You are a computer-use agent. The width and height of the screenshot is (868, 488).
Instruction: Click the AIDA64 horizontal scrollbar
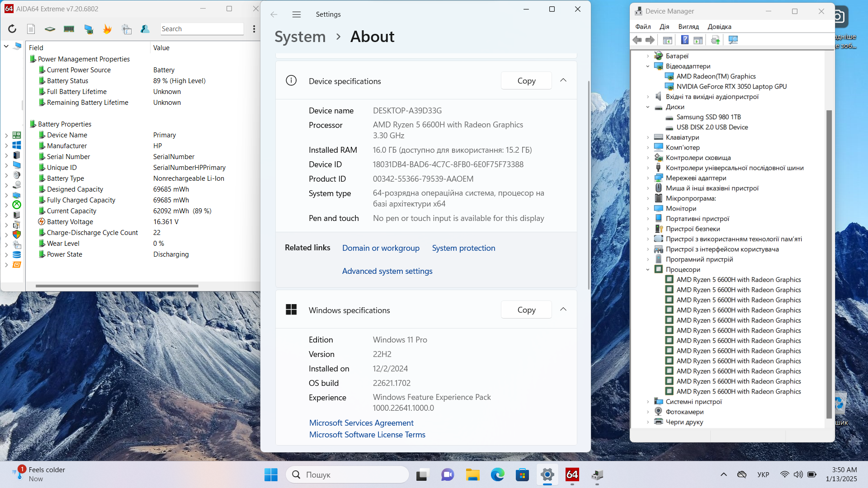[x=117, y=286]
